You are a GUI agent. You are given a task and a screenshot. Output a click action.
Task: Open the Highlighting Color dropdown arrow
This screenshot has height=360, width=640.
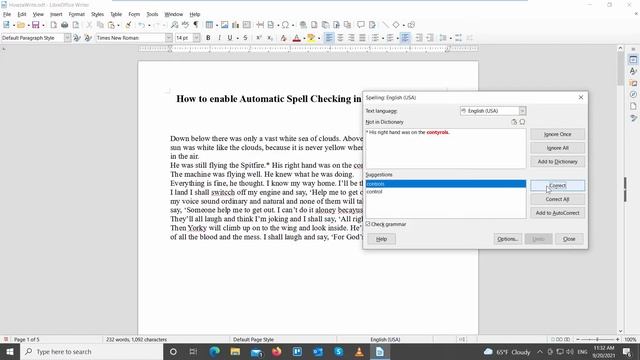click(319, 38)
